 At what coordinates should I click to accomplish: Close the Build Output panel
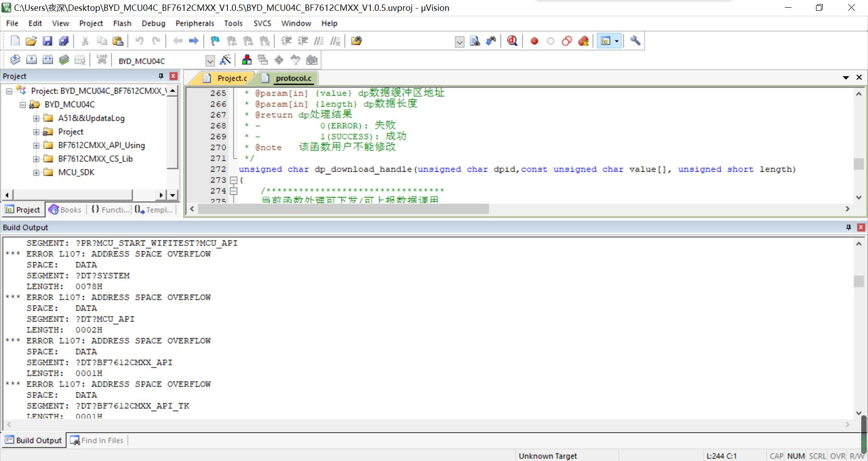click(x=861, y=227)
